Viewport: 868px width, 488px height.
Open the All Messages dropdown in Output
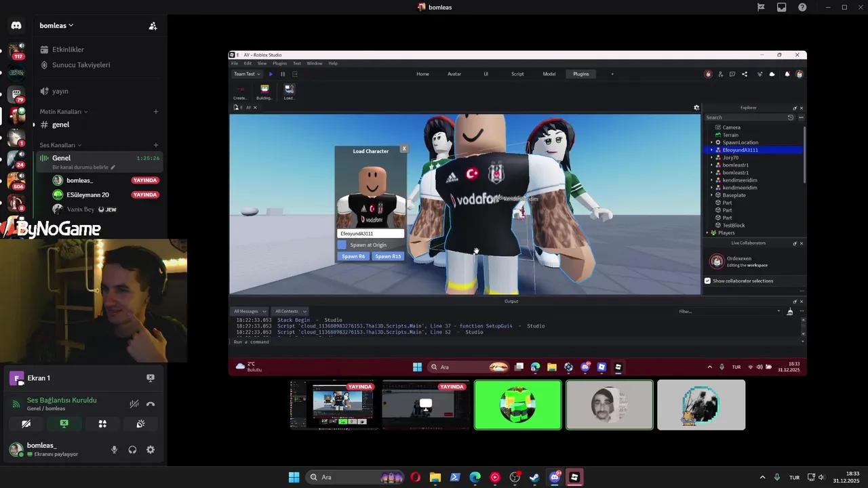coord(250,311)
